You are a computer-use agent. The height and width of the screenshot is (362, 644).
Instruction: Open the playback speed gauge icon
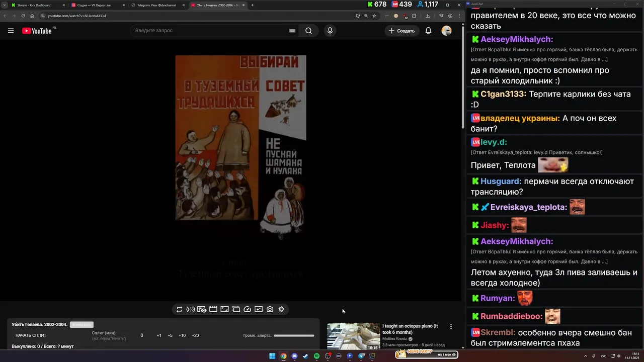point(247,309)
